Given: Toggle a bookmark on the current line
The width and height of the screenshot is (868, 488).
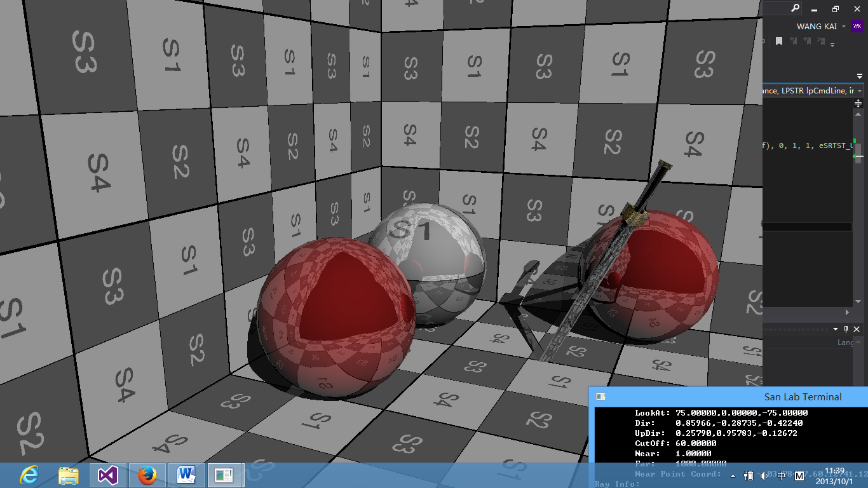Looking at the screenshot, I should [x=779, y=41].
